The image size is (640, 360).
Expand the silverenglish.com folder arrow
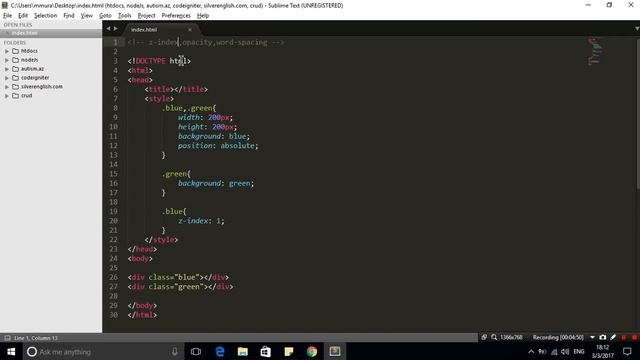[x=7, y=87]
